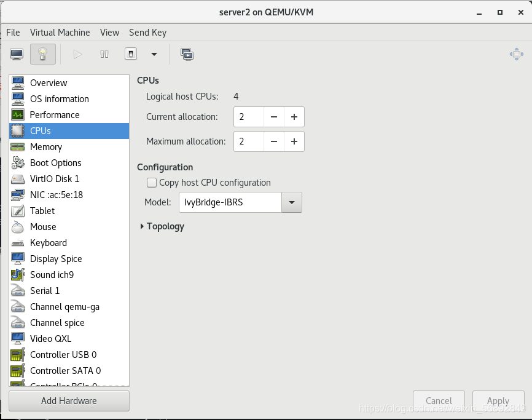Click the Cancel button
Viewport: 532px width, 420px height.
pos(439,401)
